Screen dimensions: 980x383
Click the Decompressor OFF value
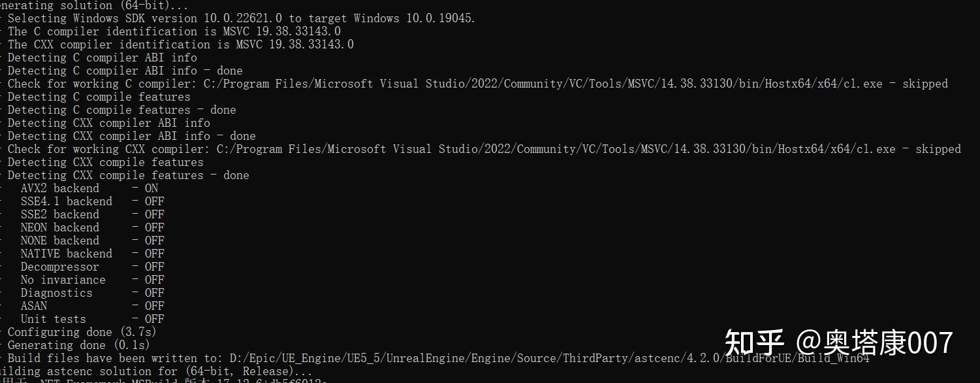[x=154, y=267]
